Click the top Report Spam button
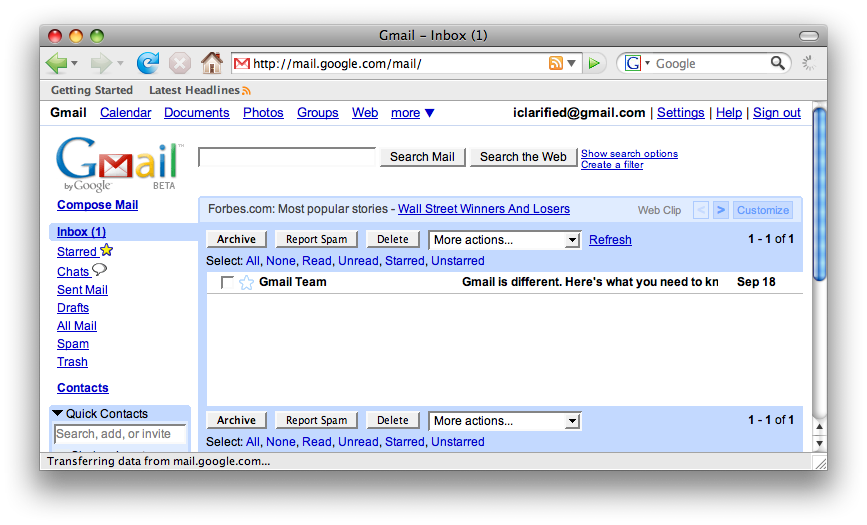 coord(316,240)
